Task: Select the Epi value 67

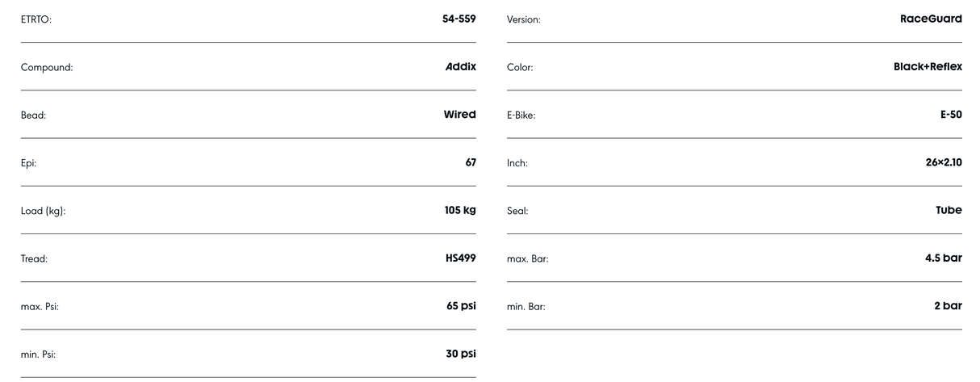Action: [x=470, y=162]
